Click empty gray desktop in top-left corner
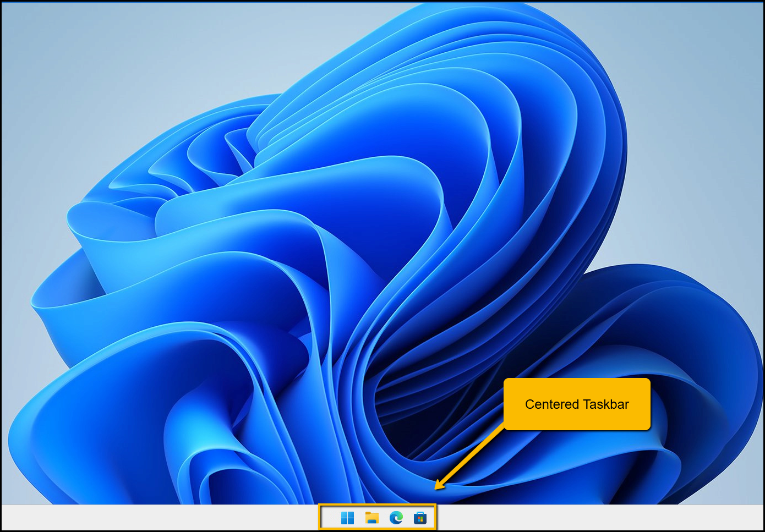Screen dimensions: 765x532 (44, 44)
